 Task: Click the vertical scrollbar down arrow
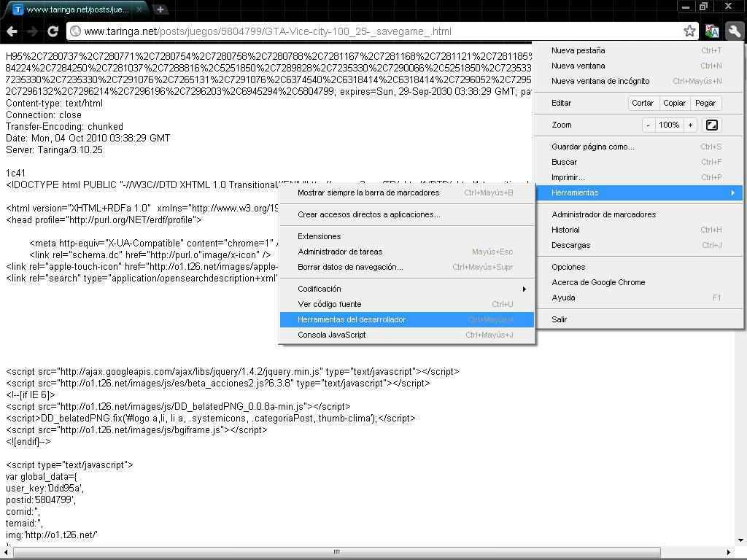741,540
